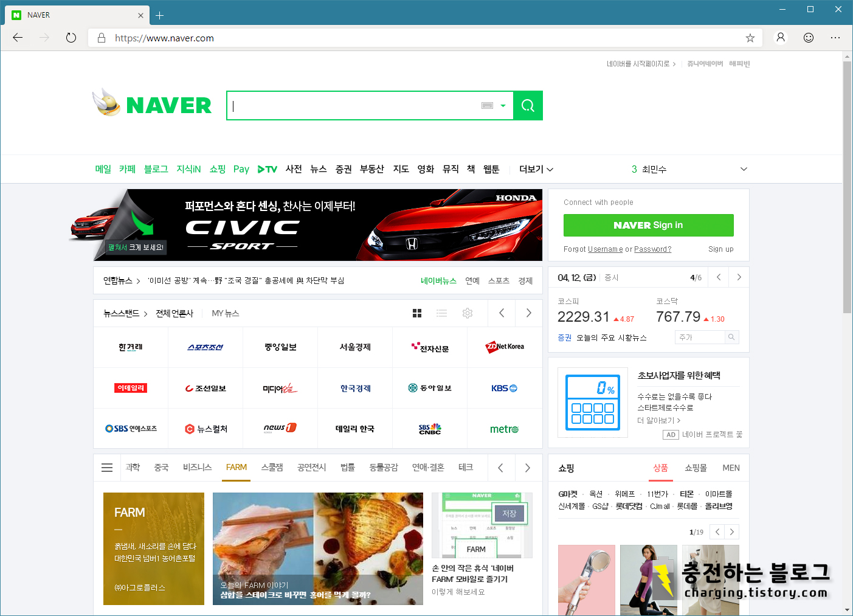Image resolution: width=853 pixels, height=616 pixels.
Task: Switch newsstand to list view
Action: pyautogui.click(x=442, y=313)
